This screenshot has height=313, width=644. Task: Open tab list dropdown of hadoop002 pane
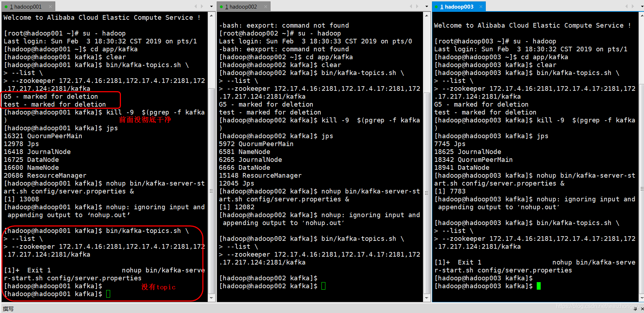click(x=427, y=6)
